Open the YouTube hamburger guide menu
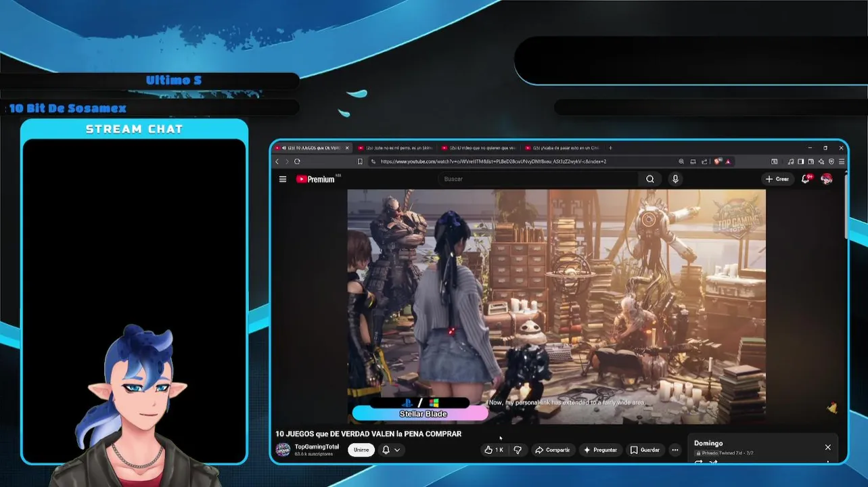This screenshot has height=487, width=868. (283, 179)
